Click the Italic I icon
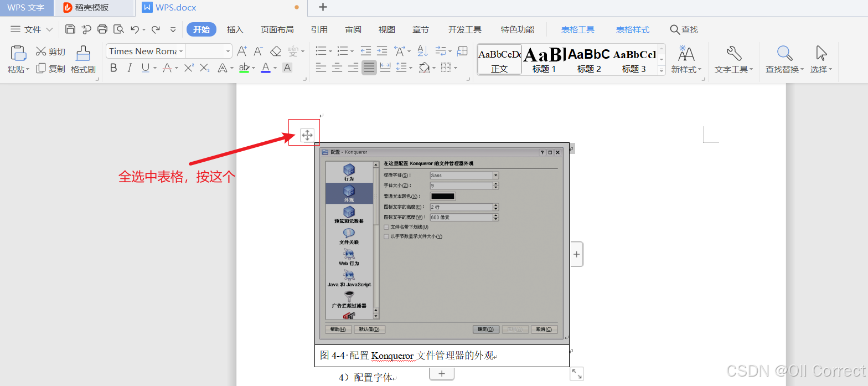This screenshot has height=386, width=868. pos(129,68)
